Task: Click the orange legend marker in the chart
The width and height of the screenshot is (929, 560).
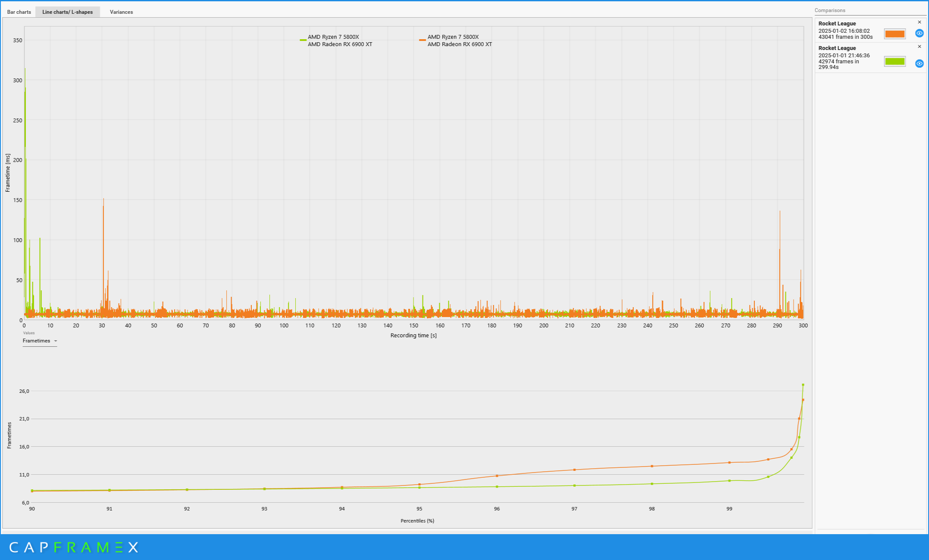Action: tap(422, 40)
